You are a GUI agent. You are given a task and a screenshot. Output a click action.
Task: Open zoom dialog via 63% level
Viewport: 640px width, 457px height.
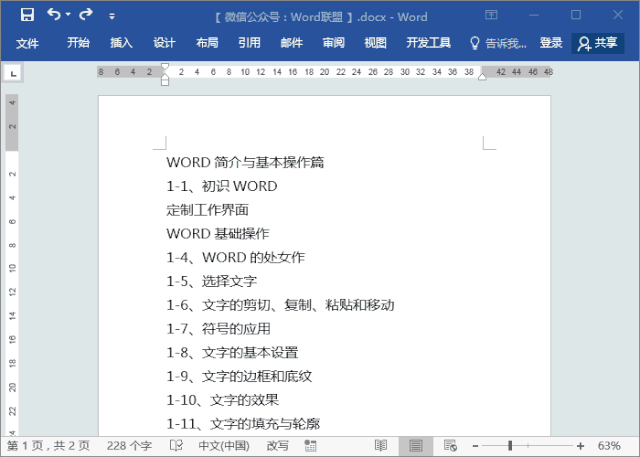coord(609,446)
